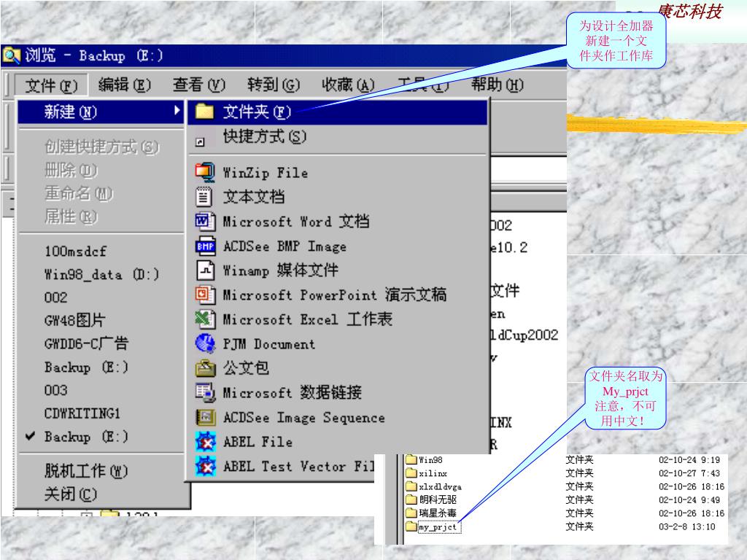This screenshot has width=747, height=560.
Task: Select 公文包 entry
Action: pyautogui.click(x=337, y=368)
